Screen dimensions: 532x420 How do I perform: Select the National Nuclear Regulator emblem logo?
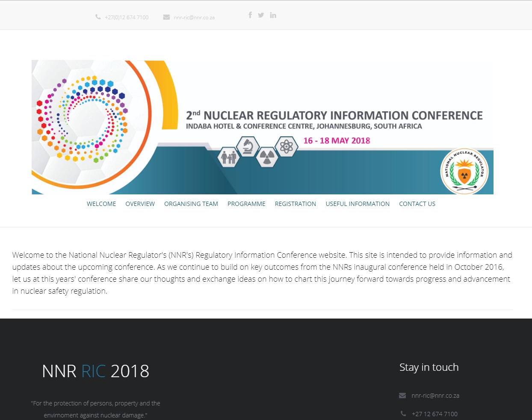point(465,171)
